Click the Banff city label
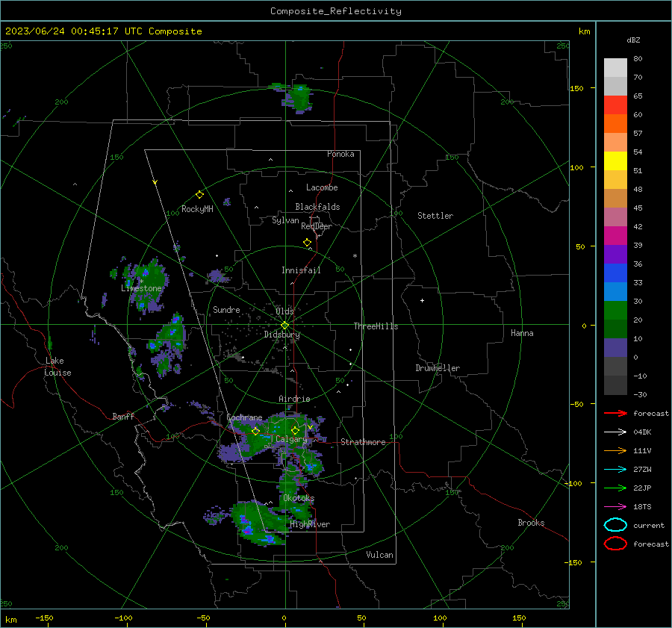 [x=123, y=416]
